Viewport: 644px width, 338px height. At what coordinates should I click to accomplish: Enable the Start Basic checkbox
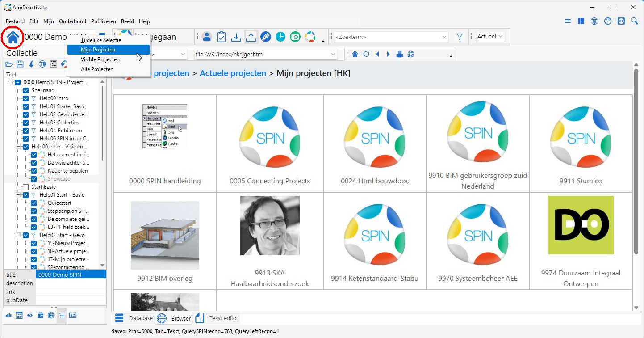pos(25,187)
